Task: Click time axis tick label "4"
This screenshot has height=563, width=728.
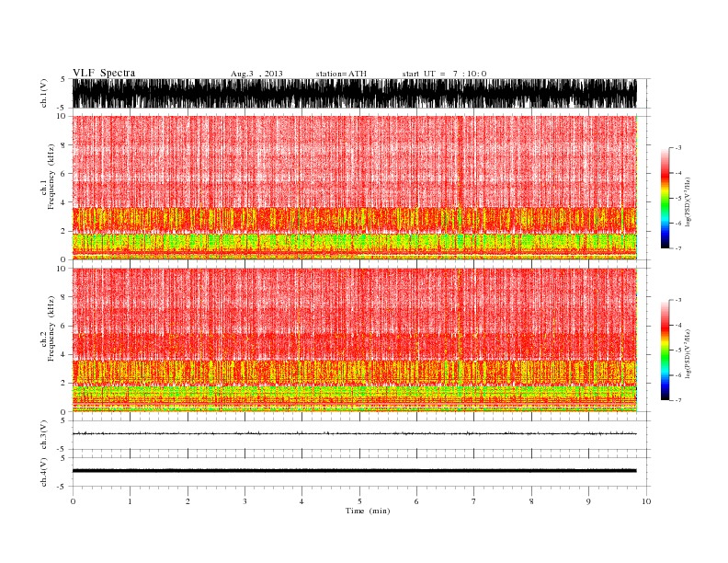Action: pyautogui.click(x=301, y=501)
